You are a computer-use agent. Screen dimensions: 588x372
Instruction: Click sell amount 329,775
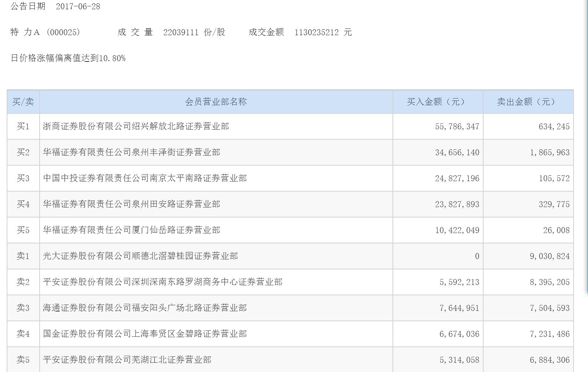click(x=554, y=205)
